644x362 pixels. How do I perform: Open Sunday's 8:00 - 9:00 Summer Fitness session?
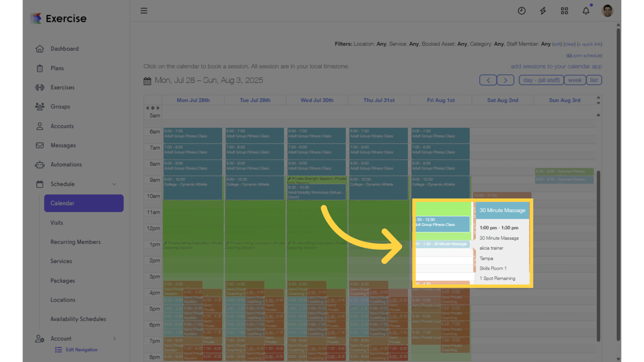click(564, 172)
